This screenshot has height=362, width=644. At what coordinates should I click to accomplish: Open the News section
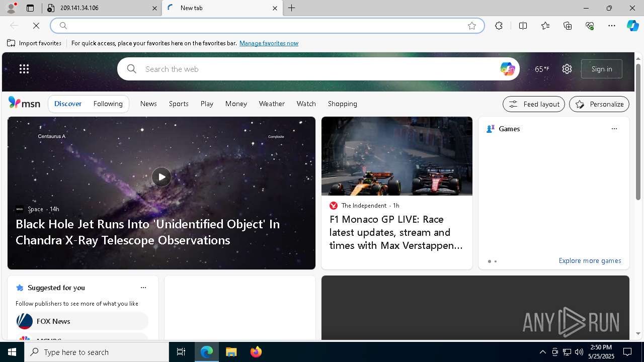(x=148, y=104)
